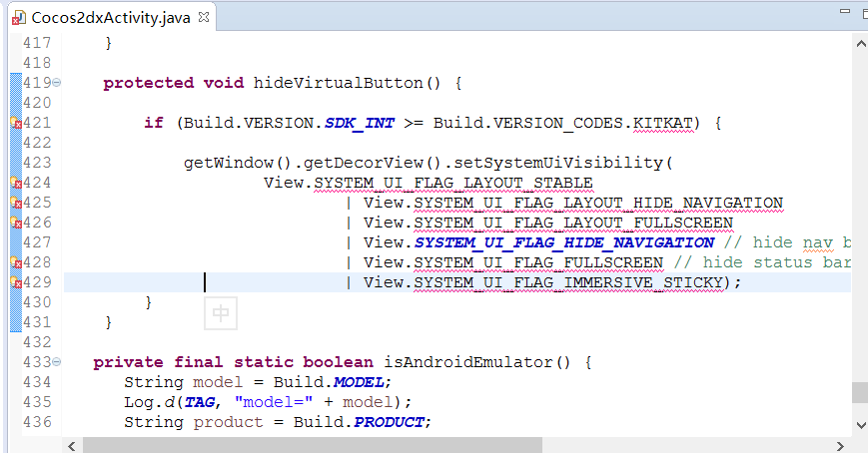Click on hideVirtualButton method name
868x453 pixels.
tap(339, 83)
